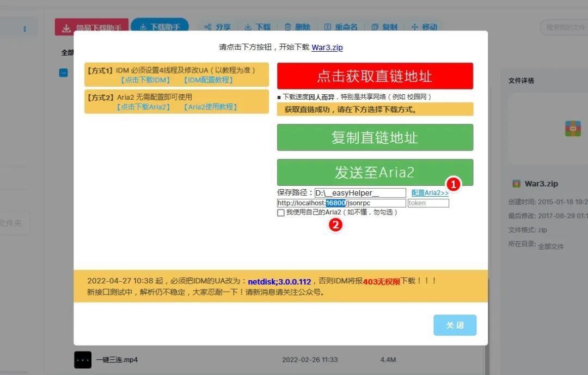Toggle the select-all checkbox in the file list
The width and height of the screenshot is (588, 375).
[63, 72]
